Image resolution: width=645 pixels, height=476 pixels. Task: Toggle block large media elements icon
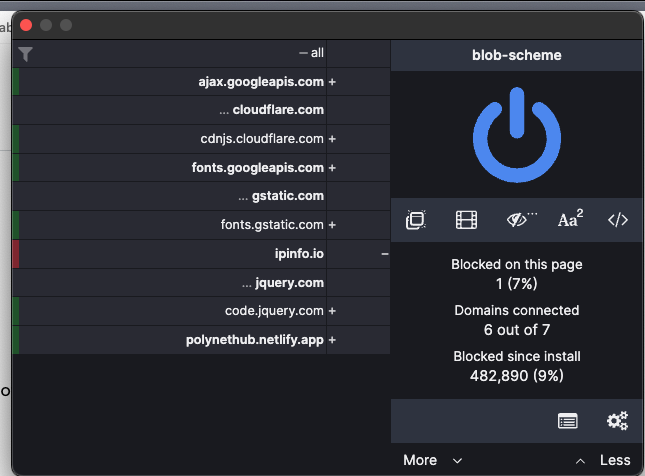(x=466, y=220)
